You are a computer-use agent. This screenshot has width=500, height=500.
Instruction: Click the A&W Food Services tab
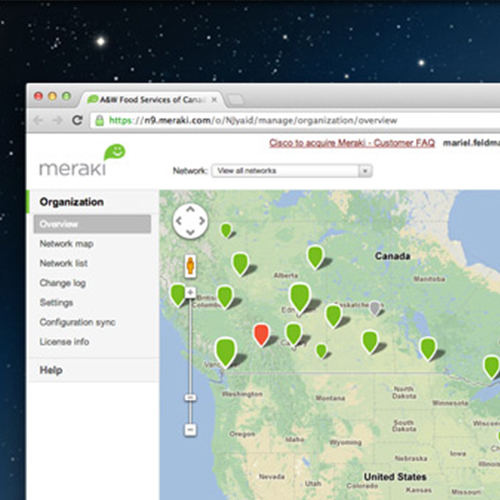pos(151,100)
